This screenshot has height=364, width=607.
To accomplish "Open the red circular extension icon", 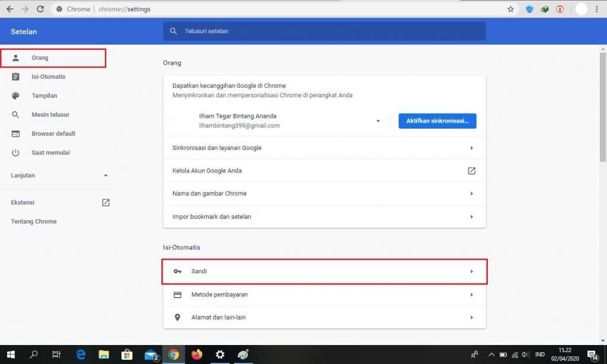I will (x=560, y=9).
